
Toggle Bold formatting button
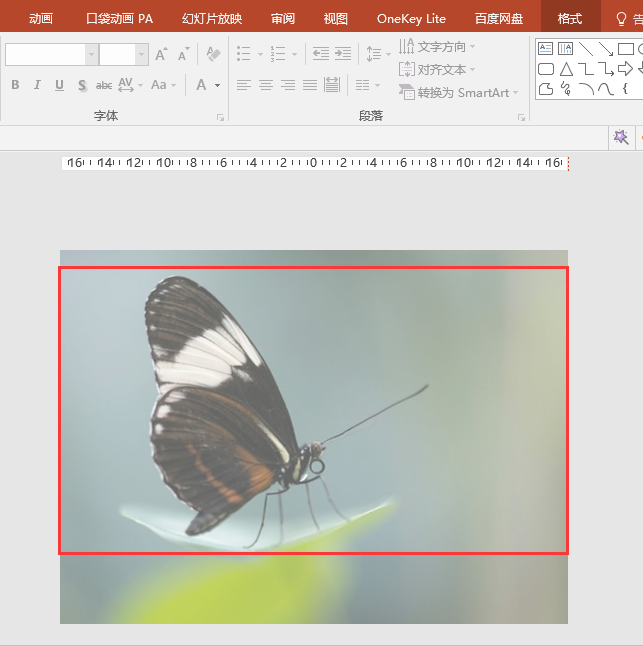(15, 85)
